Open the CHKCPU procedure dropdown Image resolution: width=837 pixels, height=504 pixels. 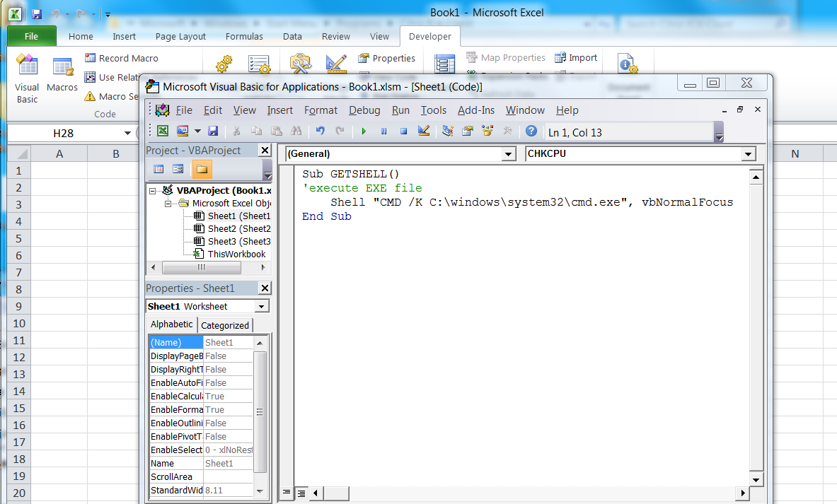748,153
